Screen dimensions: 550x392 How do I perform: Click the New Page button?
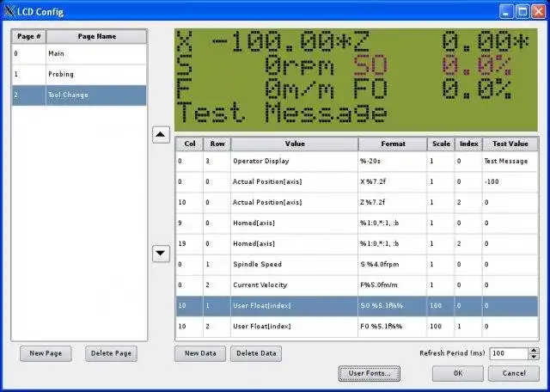coord(46,353)
